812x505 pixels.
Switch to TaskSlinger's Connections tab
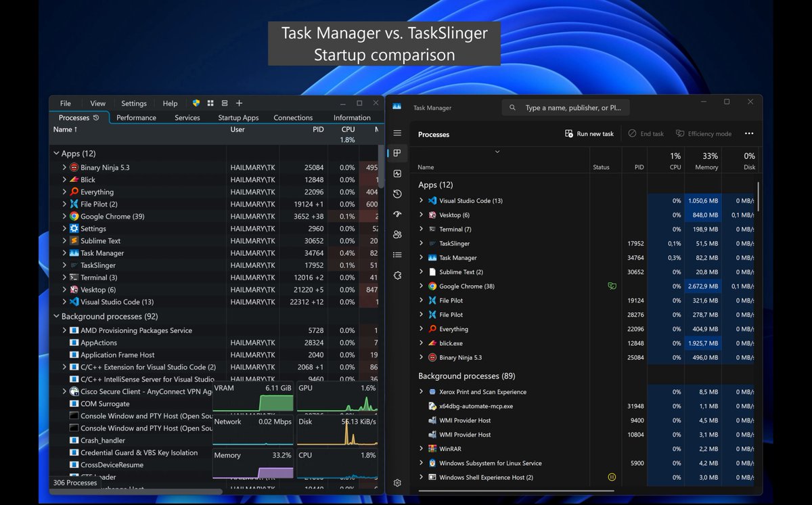[x=293, y=118]
